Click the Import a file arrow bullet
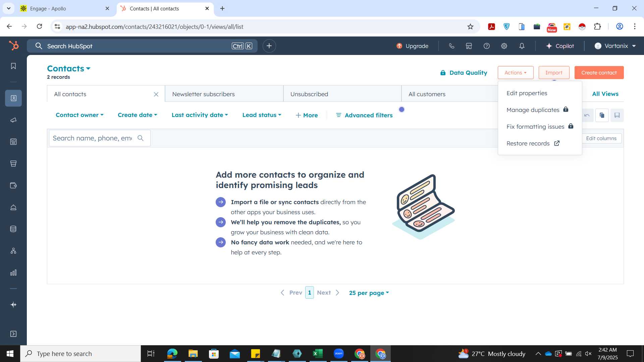The height and width of the screenshot is (362, 644). [x=220, y=202]
